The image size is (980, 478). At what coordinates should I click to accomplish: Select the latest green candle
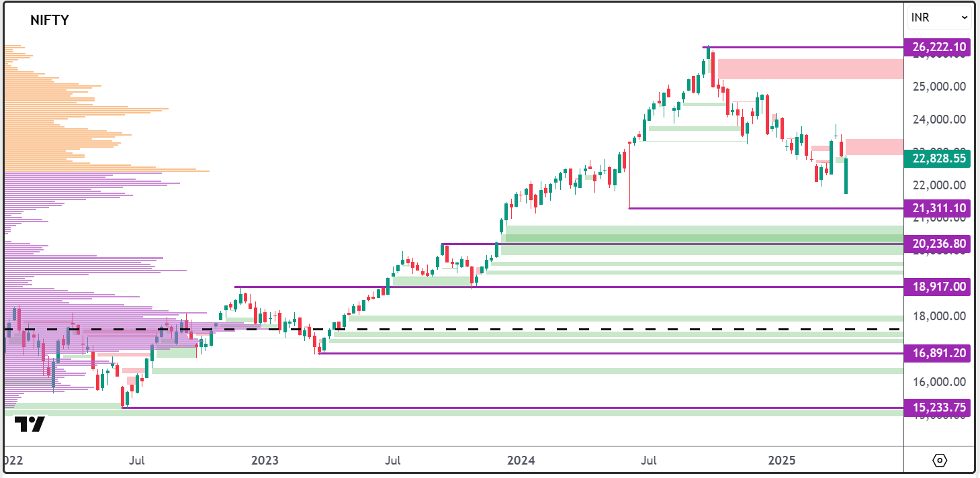click(846, 175)
